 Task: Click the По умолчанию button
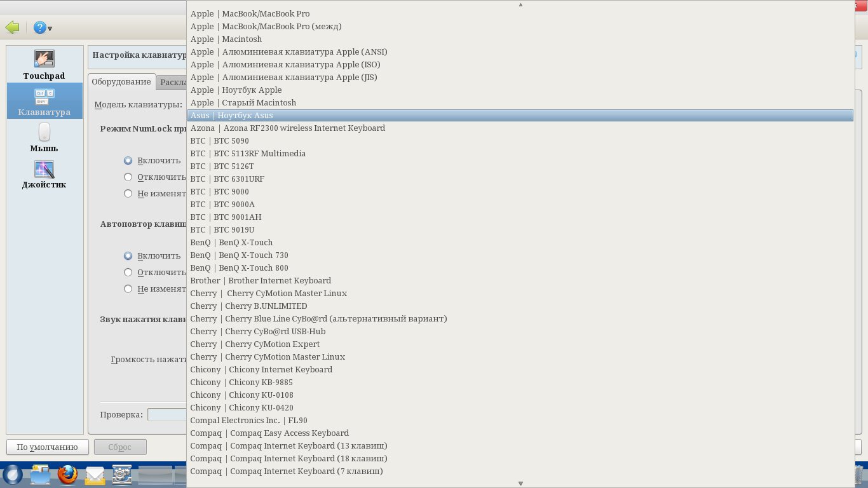[x=47, y=447]
